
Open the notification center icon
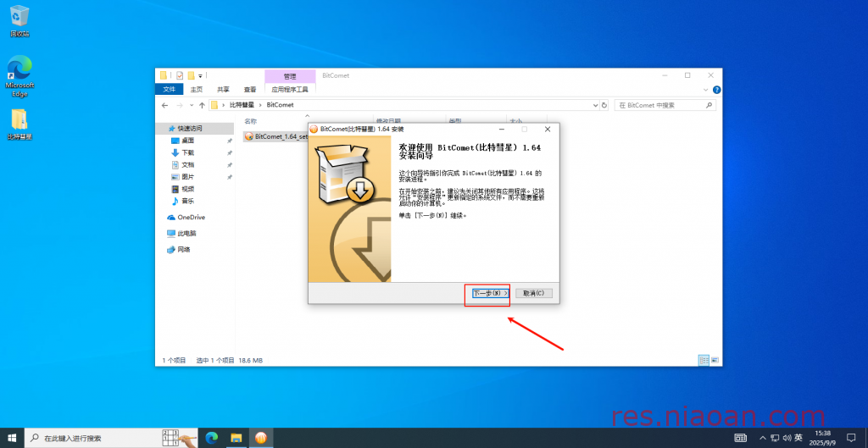pyautogui.click(x=851, y=438)
